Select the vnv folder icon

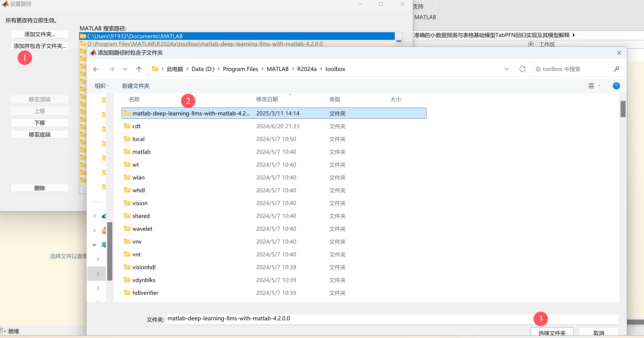click(127, 242)
